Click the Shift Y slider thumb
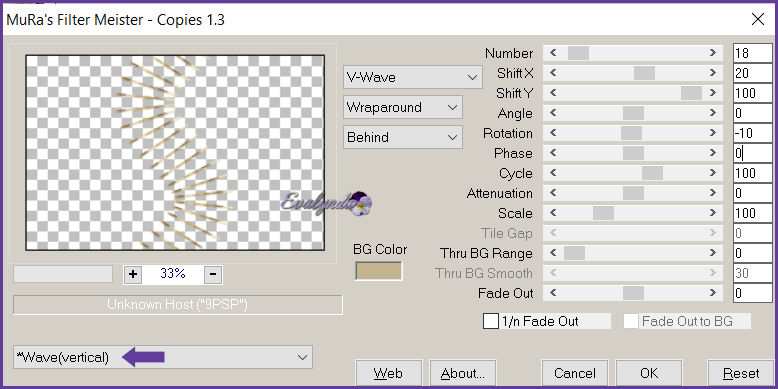 (691, 93)
